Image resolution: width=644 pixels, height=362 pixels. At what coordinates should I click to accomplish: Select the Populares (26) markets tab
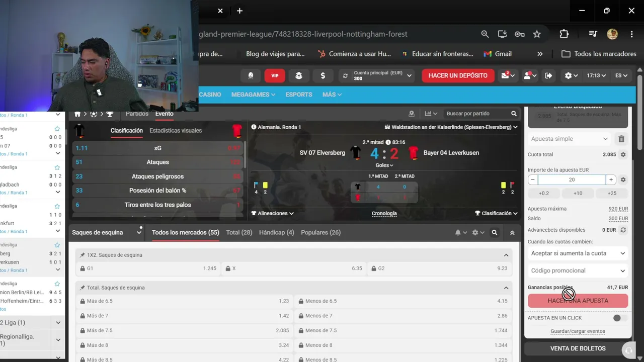tap(320, 233)
